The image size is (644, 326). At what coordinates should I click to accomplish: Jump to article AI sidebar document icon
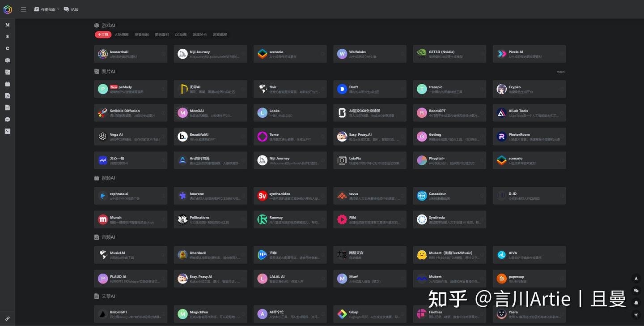click(7, 107)
